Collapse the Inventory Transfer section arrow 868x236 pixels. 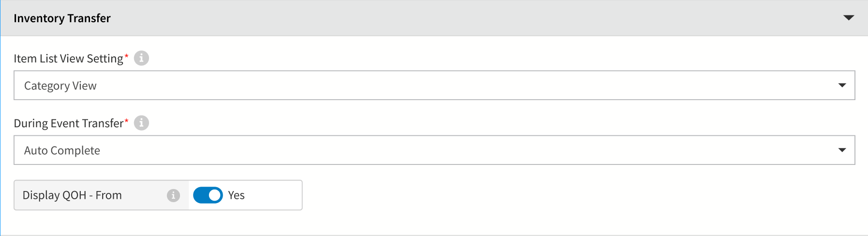pos(849,18)
